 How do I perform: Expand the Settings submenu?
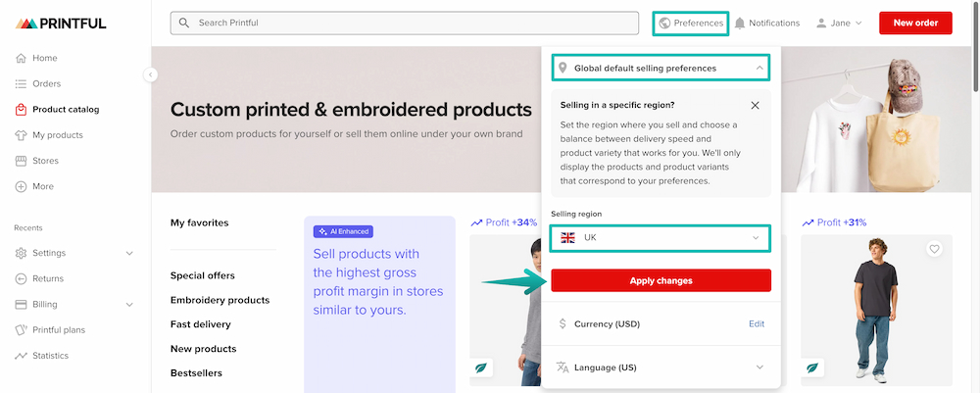pyautogui.click(x=129, y=253)
